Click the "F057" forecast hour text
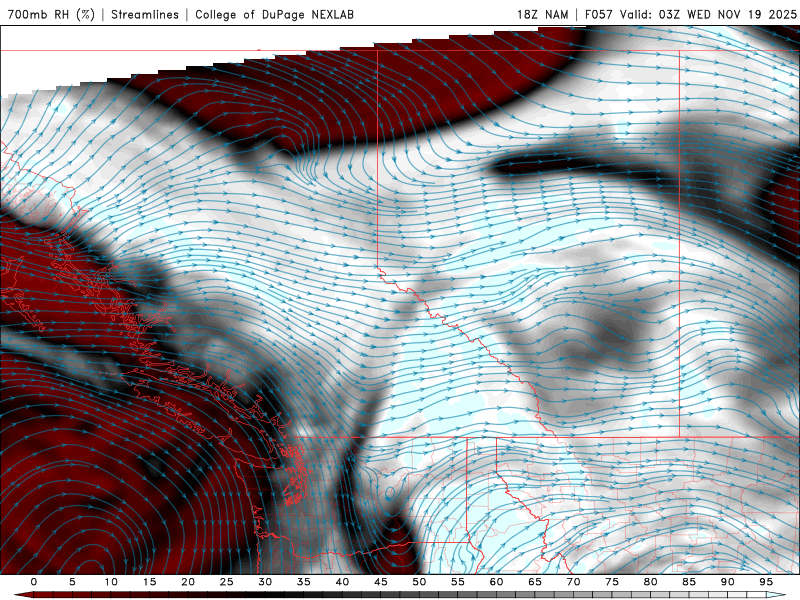The width and height of the screenshot is (800, 600). 599,14
